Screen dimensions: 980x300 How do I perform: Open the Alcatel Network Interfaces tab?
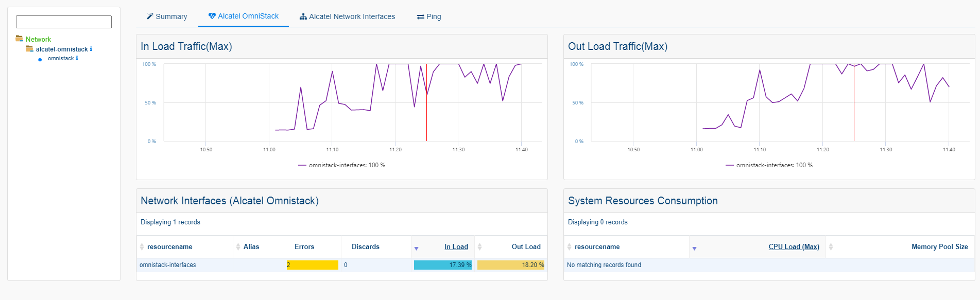tap(347, 16)
